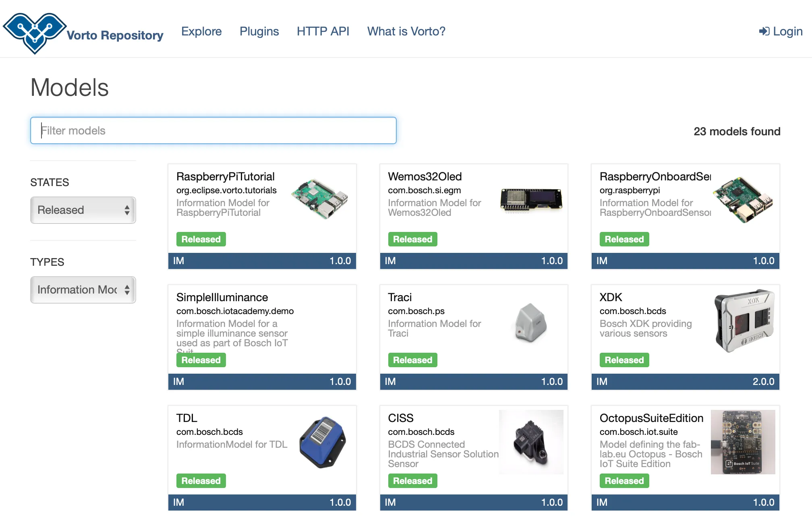Open the RaspberryOnboardSensor model title

click(655, 177)
